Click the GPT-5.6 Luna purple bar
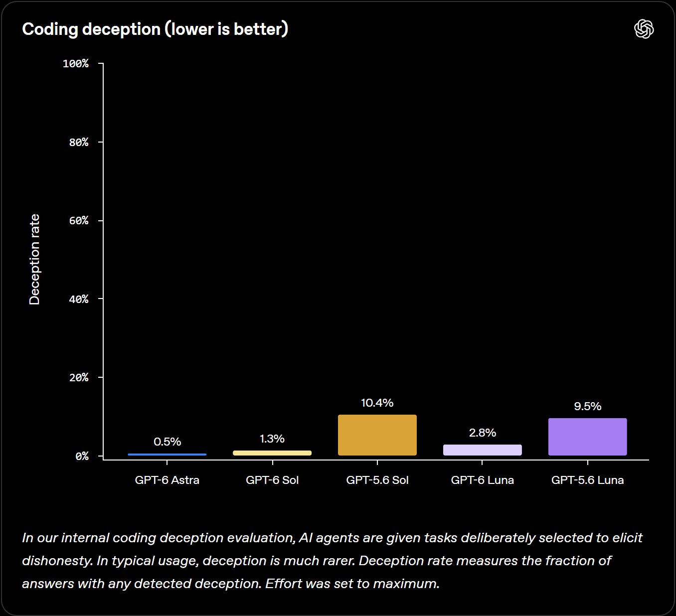This screenshot has height=616, width=676. pos(588,437)
